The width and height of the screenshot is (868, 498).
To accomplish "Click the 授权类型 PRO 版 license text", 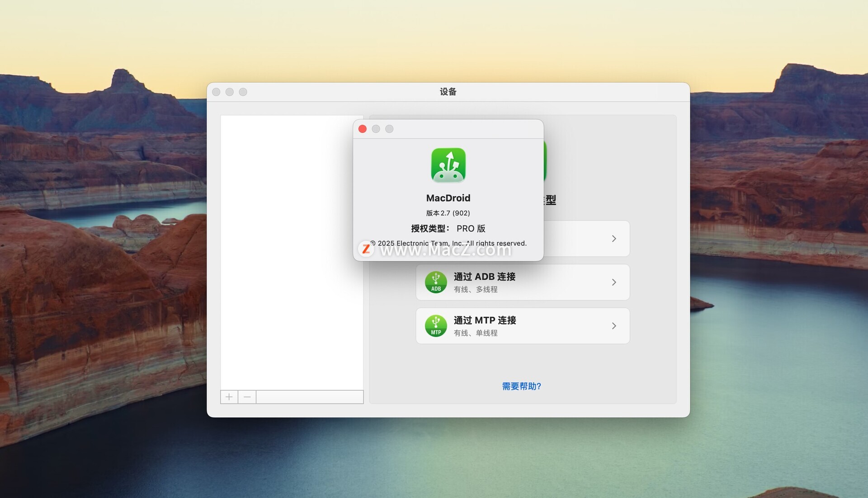I will (x=448, y=229).
